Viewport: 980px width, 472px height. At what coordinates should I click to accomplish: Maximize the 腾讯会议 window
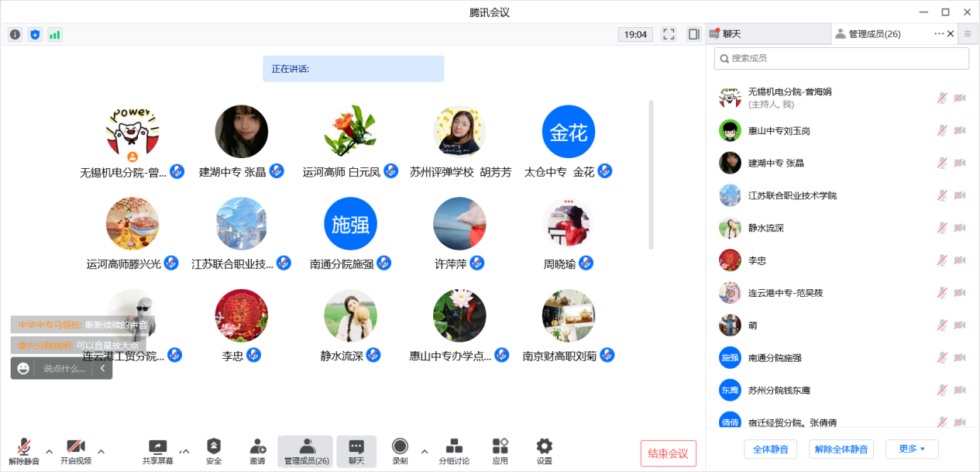tap(945, 12)
